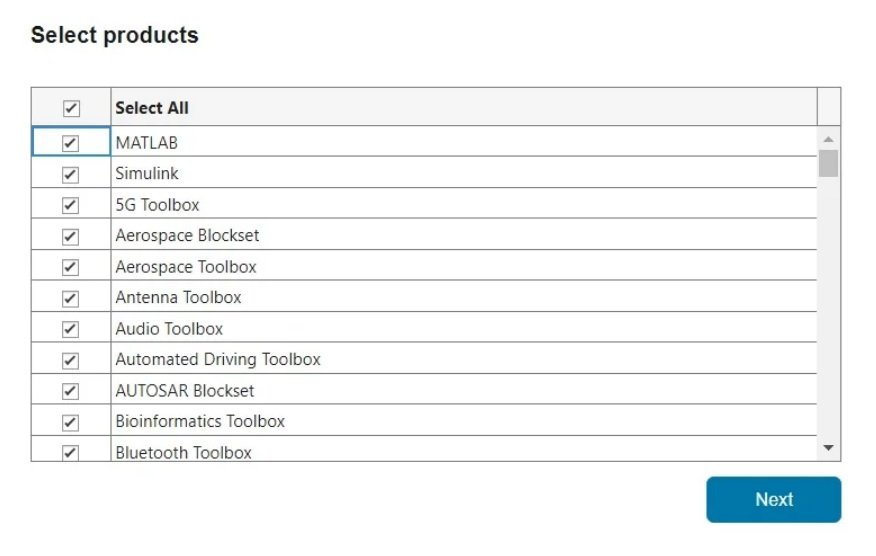876x556 pixels.
Task: Toggle the Aerospace Toolbox checkbox
Action: click(x=70, y=267)
